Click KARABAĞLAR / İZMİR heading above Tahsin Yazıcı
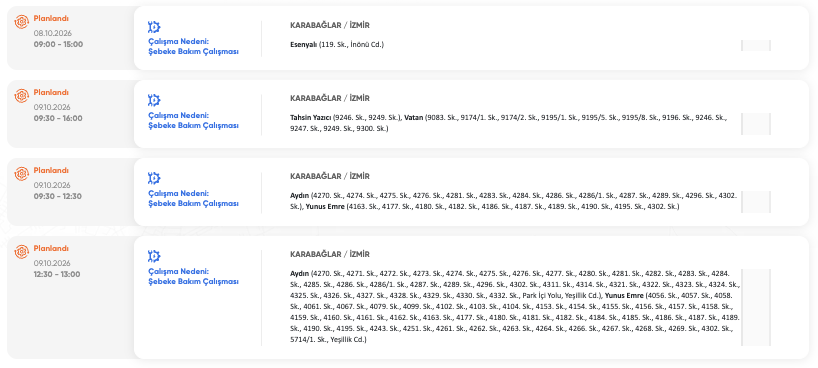 tap(330, 99)
